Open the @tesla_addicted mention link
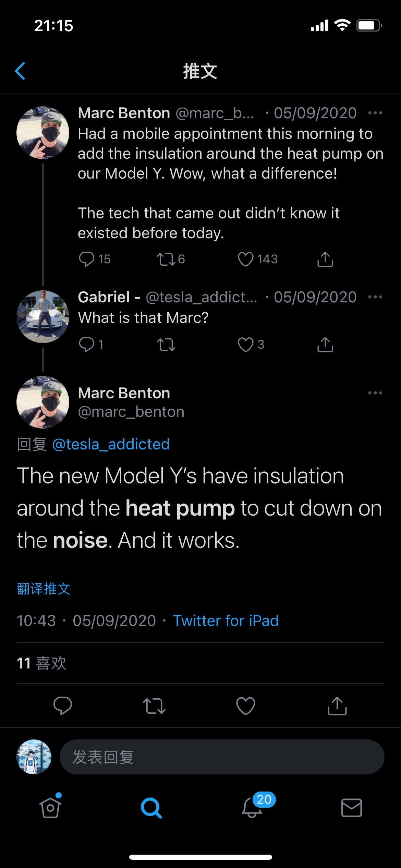 pyautogui.click(x=111, y=444)
